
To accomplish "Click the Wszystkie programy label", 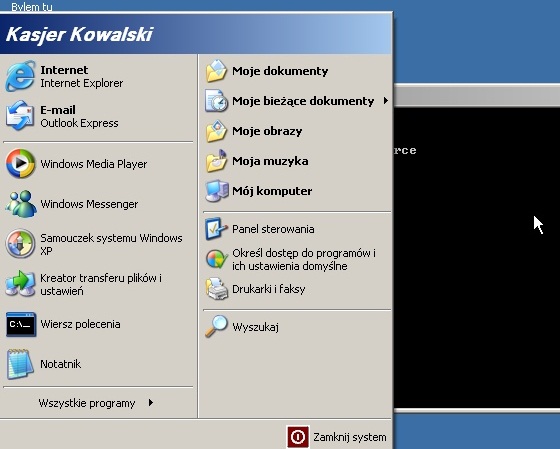I will point(87,403).
